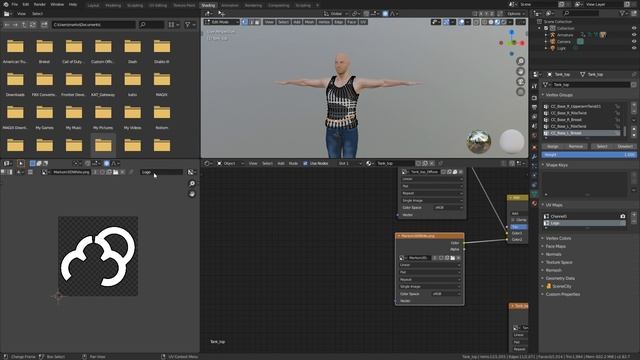
Task: Open the UV menu in viewport header
Action: click(x=363, y=22)
